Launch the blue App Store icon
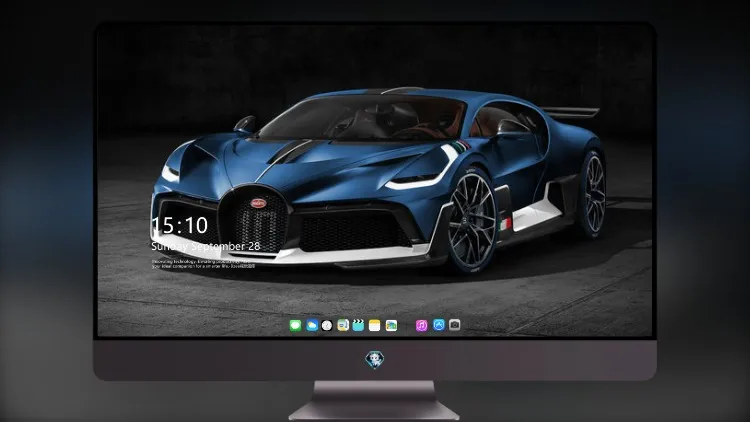This screenshot has height=422, width=750. click(x=439, y=325)
